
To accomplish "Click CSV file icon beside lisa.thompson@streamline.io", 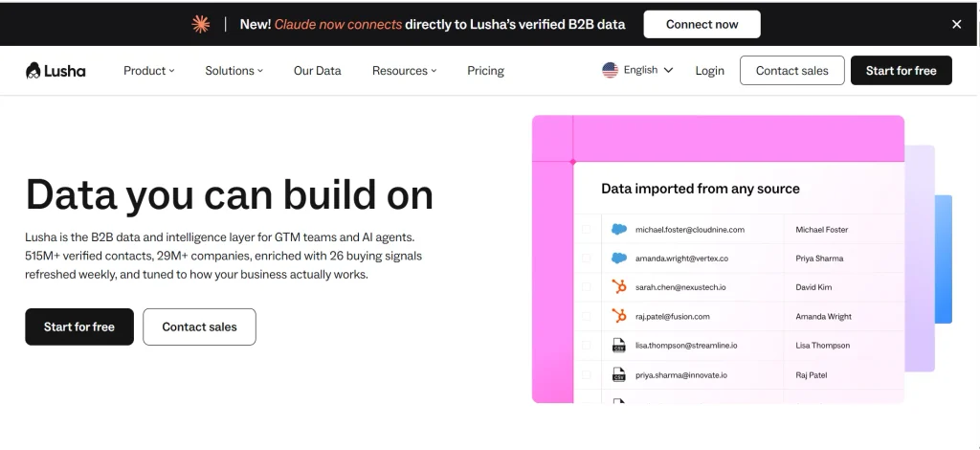I will pyautogui.click(x=619, y=345).
